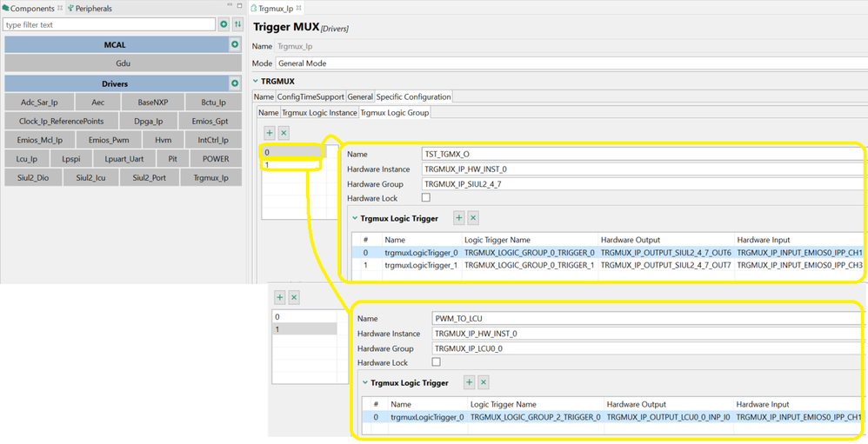Open the Trgmux Logic Group tab

395,113
